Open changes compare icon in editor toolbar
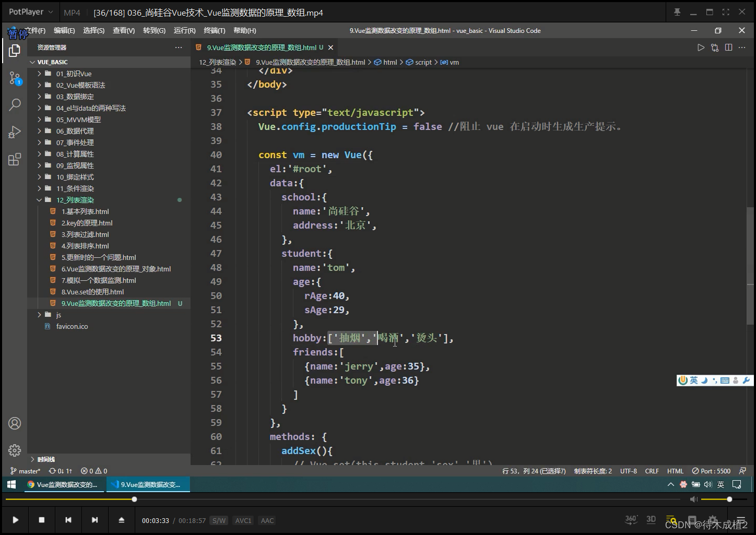The image size is (756, 535). (x=715, y=47)
